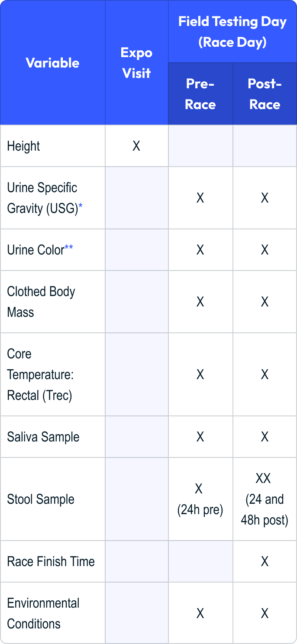Image resolution: width=297 pixels, height=644 pixels.
Task: Click the X in Height Expo Visit cell
Action: point(136,146)
